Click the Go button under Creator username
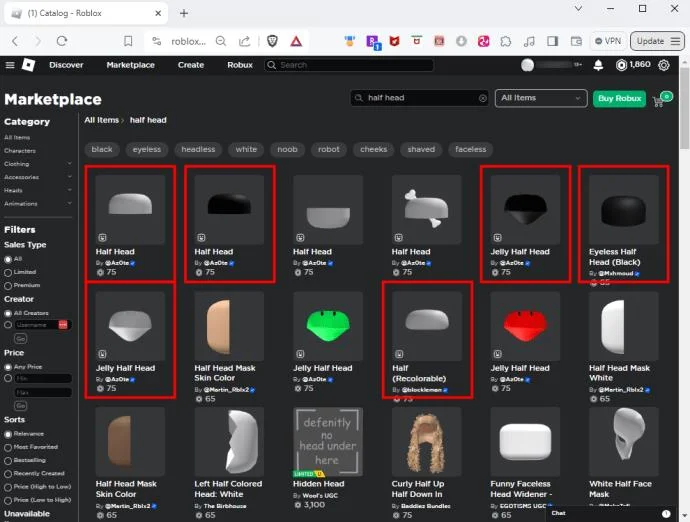Viewport: 690px width, 522px height. (20, 338)
